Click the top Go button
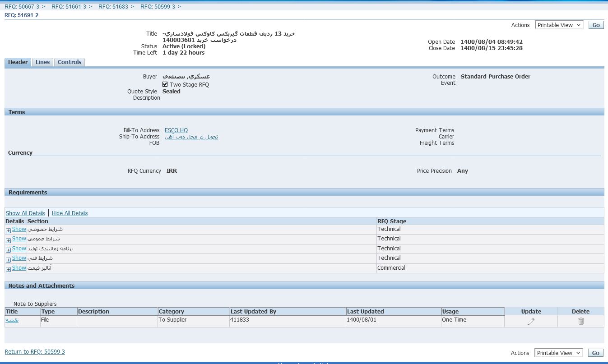 [596, 25]
